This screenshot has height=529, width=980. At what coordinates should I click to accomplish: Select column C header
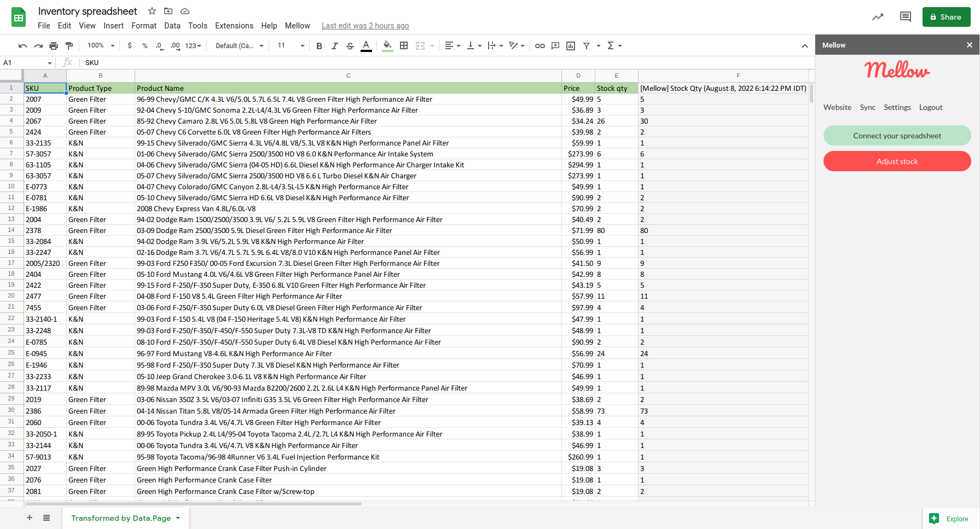pos(348,75)
